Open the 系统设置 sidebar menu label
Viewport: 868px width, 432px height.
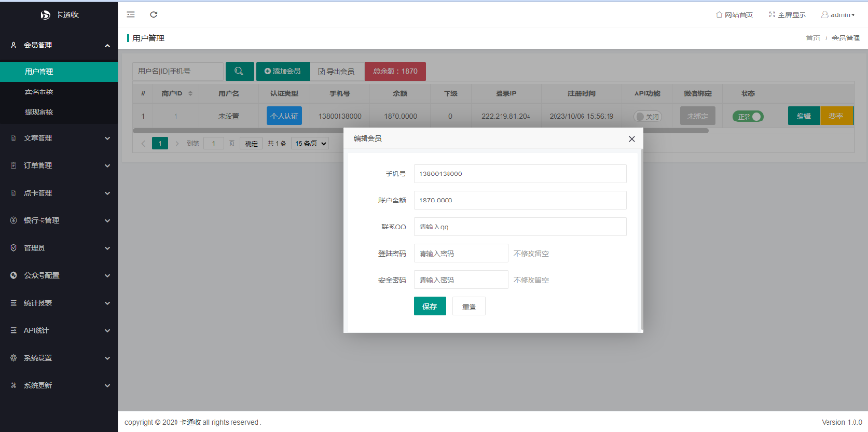click(x=39, y=358)
